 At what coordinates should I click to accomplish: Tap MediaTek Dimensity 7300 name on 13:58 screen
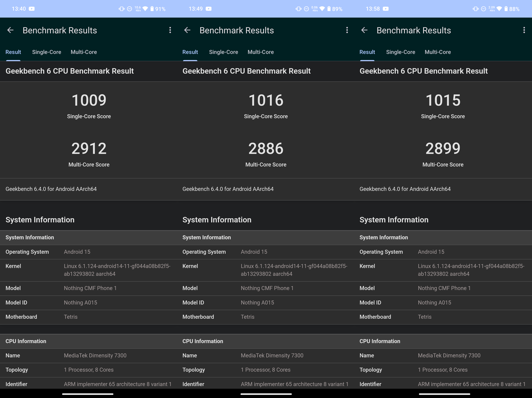[449, 355]
